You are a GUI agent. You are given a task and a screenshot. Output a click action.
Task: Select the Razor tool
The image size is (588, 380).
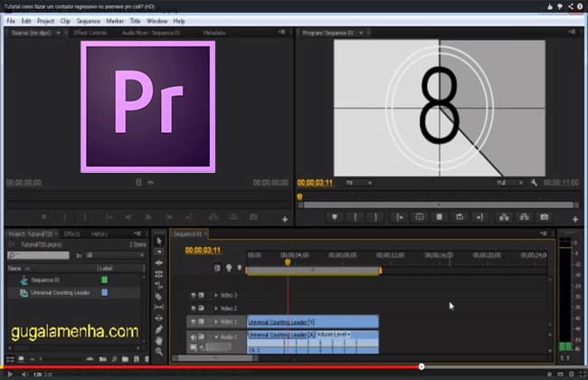pyautogui.click(x=159, y=297)
